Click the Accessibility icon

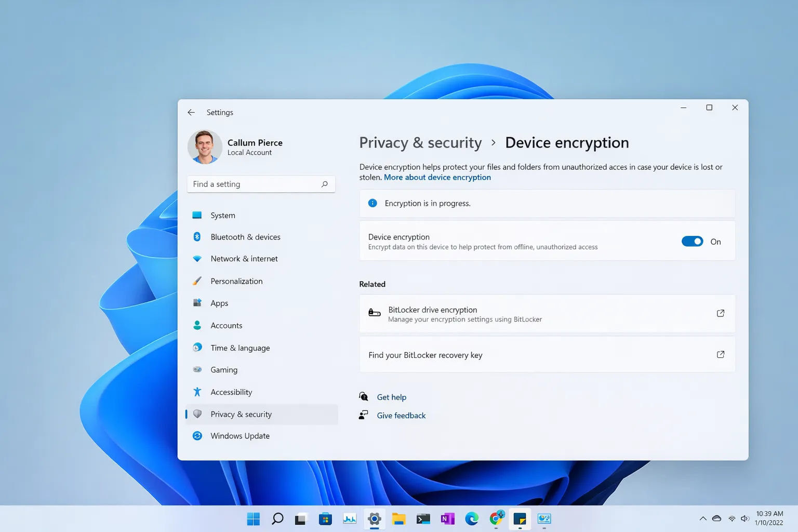[x=197, y=392]
